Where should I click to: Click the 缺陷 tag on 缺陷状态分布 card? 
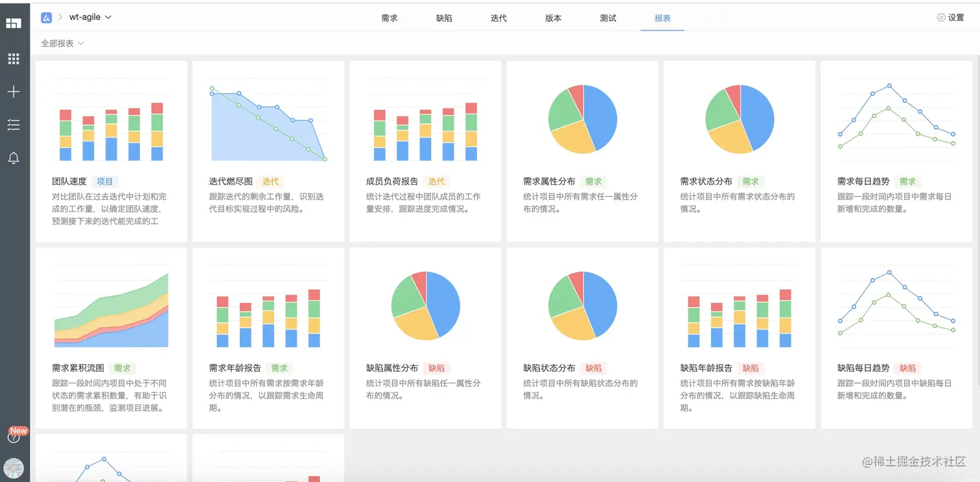click(x=594, y=367)
